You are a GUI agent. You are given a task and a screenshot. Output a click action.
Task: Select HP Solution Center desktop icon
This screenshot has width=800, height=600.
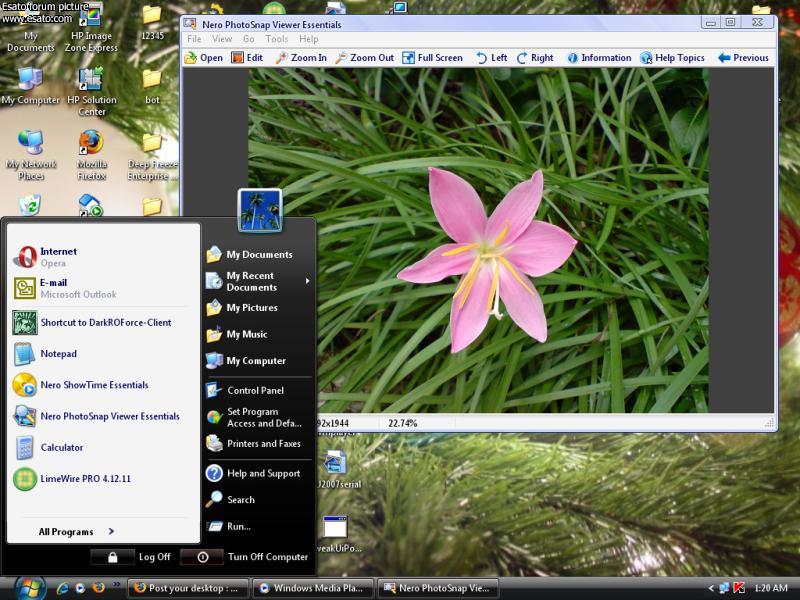coord(91,92)
